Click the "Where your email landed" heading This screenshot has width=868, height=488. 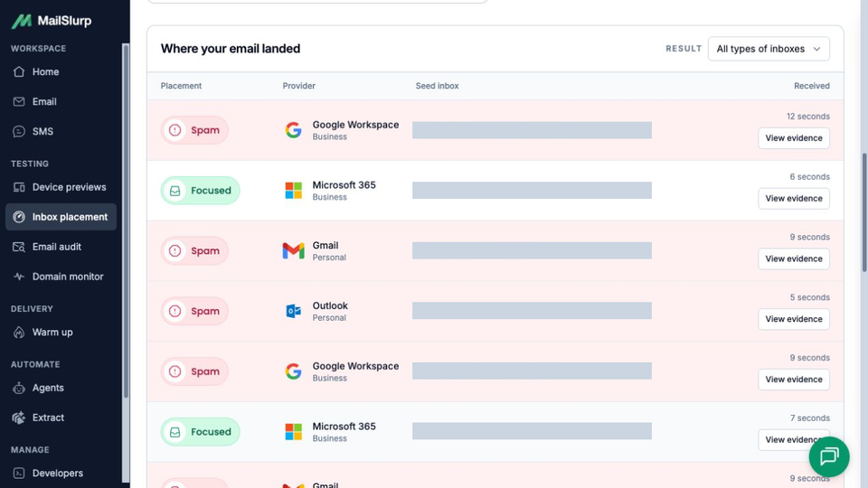point(231,49)
